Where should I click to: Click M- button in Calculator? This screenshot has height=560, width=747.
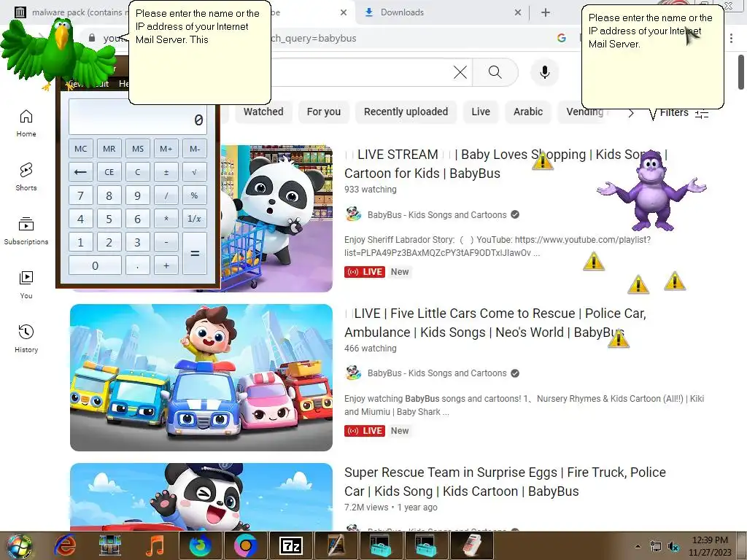pos(195,149)
